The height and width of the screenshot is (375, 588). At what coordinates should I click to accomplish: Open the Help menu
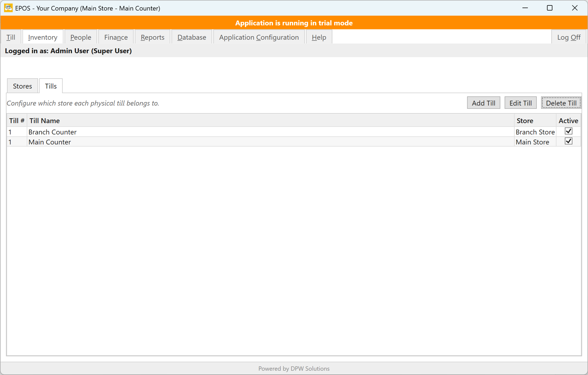[319, 37]
